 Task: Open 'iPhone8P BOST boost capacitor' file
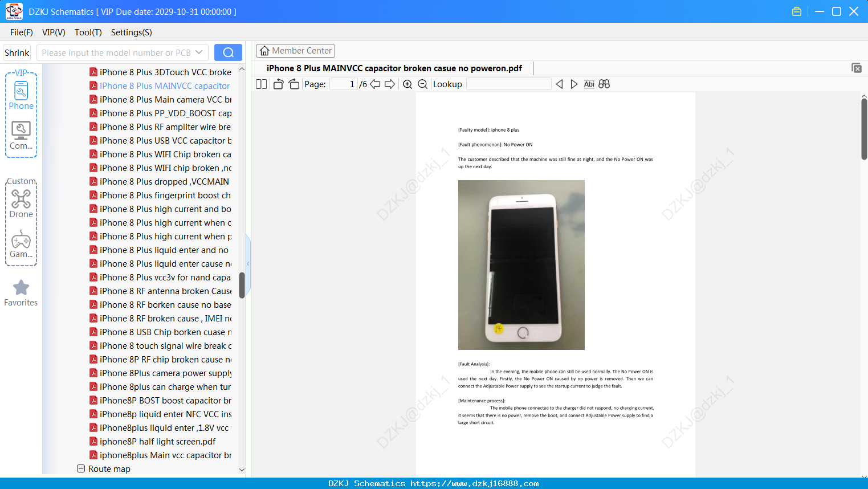click(165, 400)
